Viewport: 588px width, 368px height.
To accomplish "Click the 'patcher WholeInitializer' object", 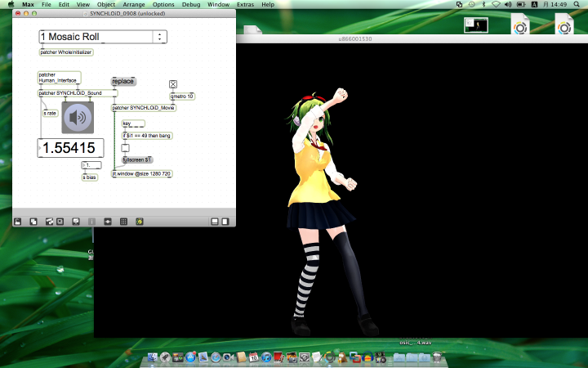I will click(x=66, y=52).
